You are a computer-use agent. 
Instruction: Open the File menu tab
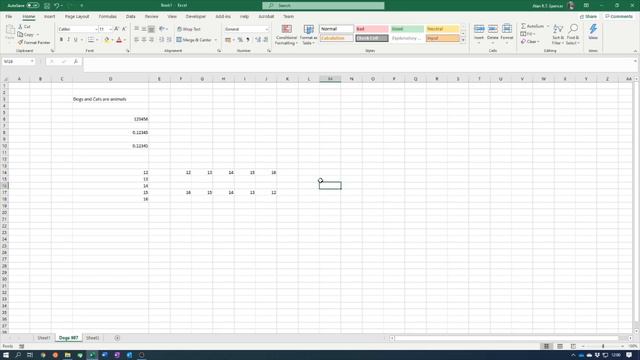pos(9,16)
